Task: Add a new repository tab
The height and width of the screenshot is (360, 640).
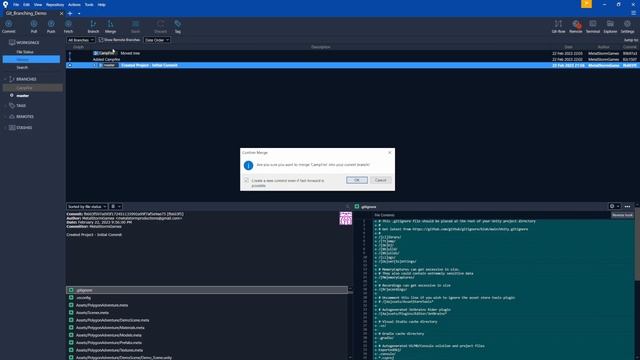Action: [70, 13]
